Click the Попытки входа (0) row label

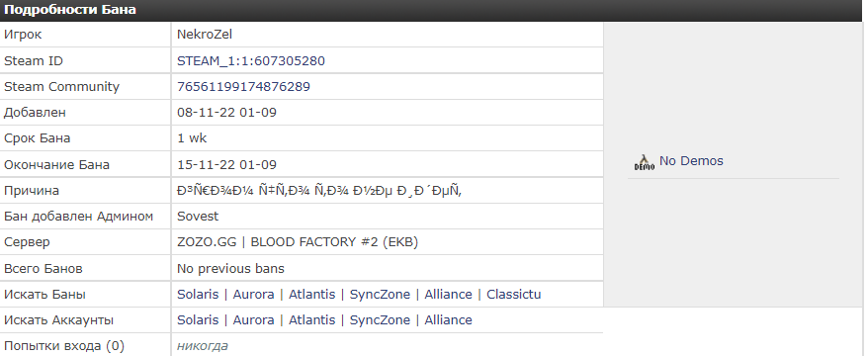(x=64, y=346)
